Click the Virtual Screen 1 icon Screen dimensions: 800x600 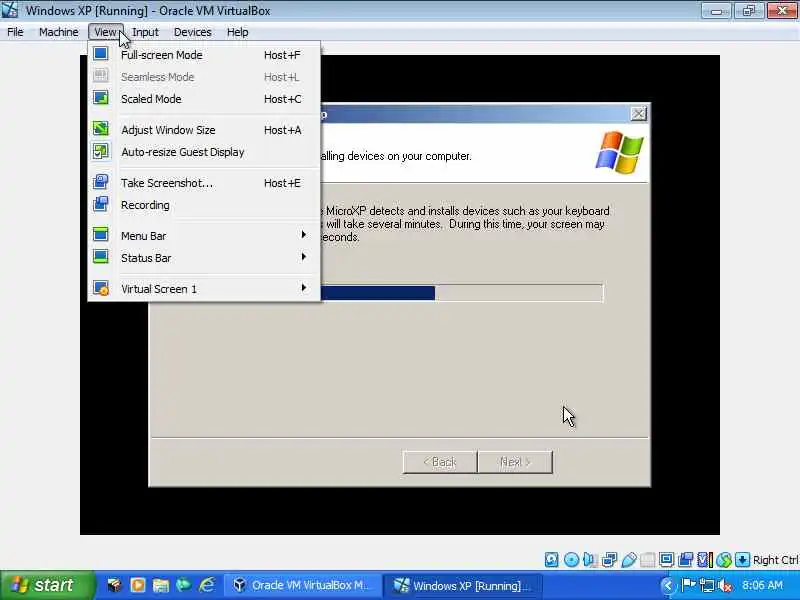pyautogui.click(x=101, y=288)
